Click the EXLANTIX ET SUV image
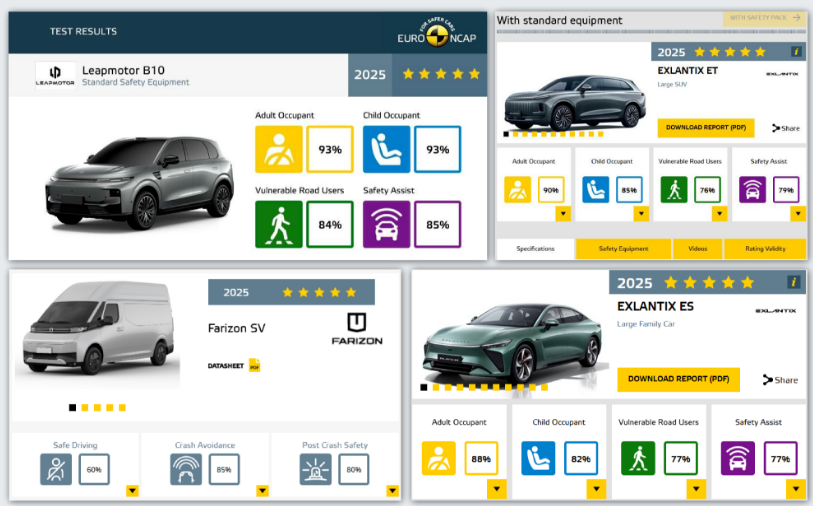 point(574,102)
